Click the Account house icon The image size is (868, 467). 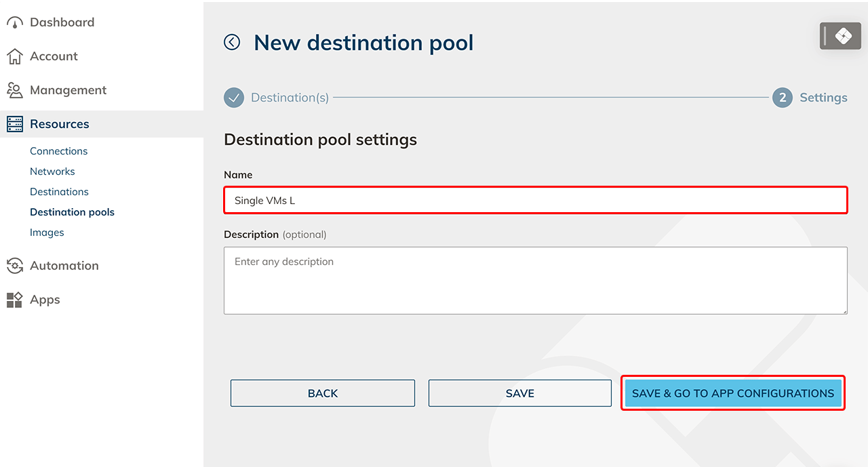click(15, 56)
